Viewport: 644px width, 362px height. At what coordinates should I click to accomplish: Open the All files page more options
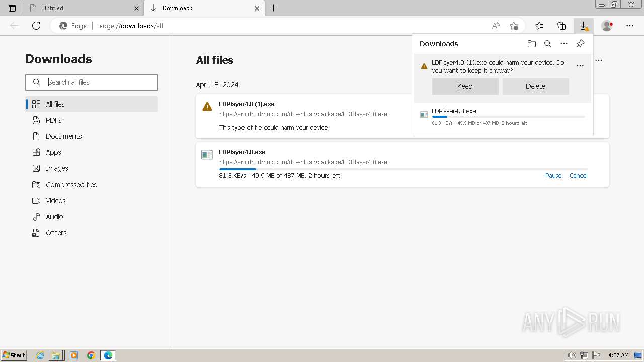point(599,60)
